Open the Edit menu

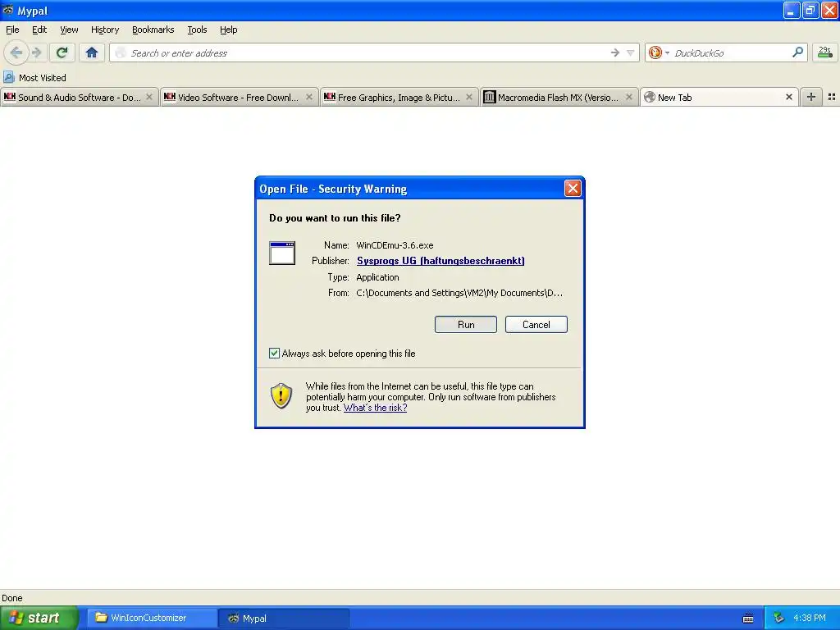pyautogui.click(x=39, y=30)
